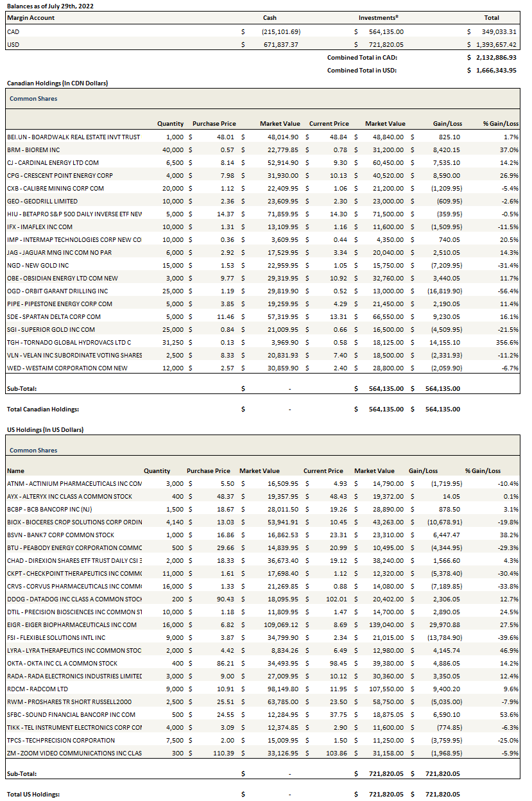Select the USD cash balance 671,837.37

pyautogui.click(x=279, y=44)
